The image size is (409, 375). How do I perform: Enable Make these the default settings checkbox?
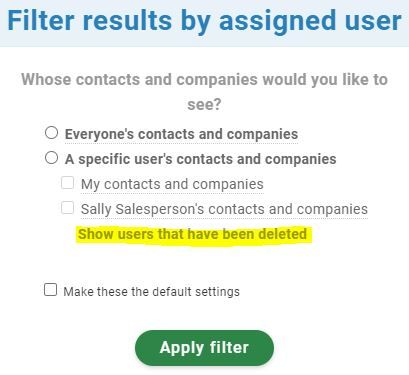[50, 290]
